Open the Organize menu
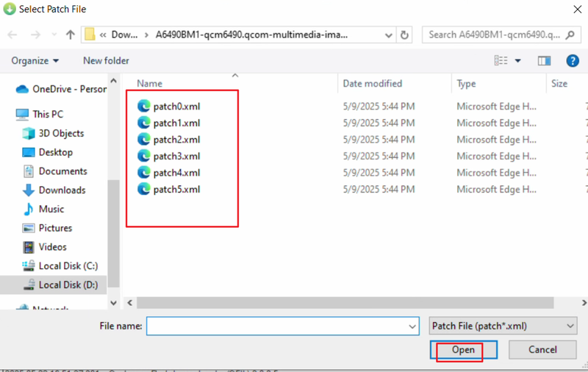The height and width of the screenshot is (372, 588). click(x=35, y=61)
